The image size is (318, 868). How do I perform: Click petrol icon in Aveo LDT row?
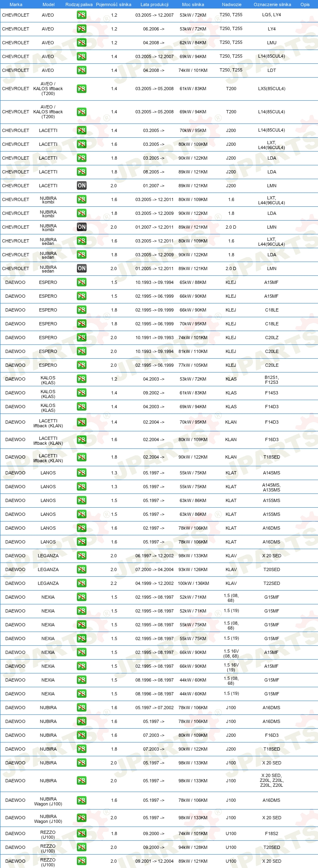coord(82,70)
